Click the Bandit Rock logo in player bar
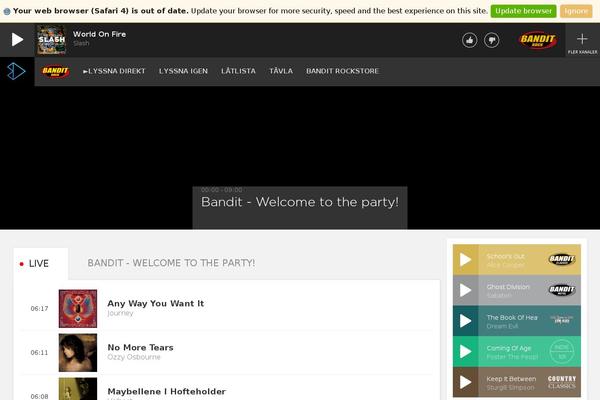This screenshot has height=400, width=600. click(538, 40)
